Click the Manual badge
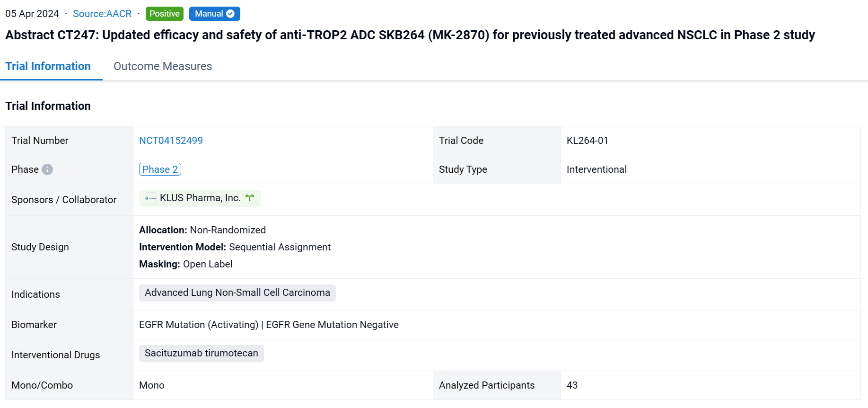The image size is (868, 408). click(x=210, y=14)
